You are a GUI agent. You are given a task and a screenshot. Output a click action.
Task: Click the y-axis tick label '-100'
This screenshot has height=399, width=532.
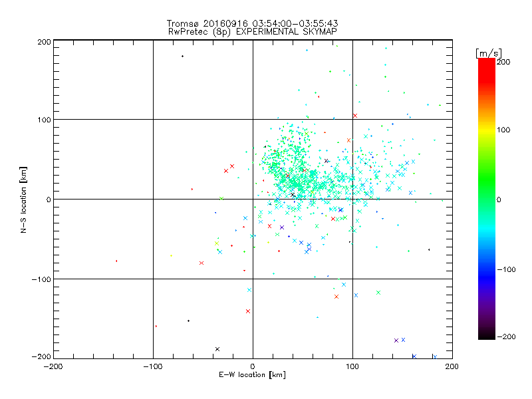pos(41,279)
